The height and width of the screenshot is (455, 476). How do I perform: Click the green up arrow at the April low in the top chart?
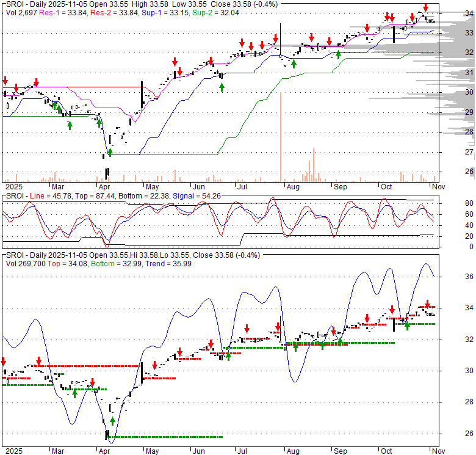point(110,151)
